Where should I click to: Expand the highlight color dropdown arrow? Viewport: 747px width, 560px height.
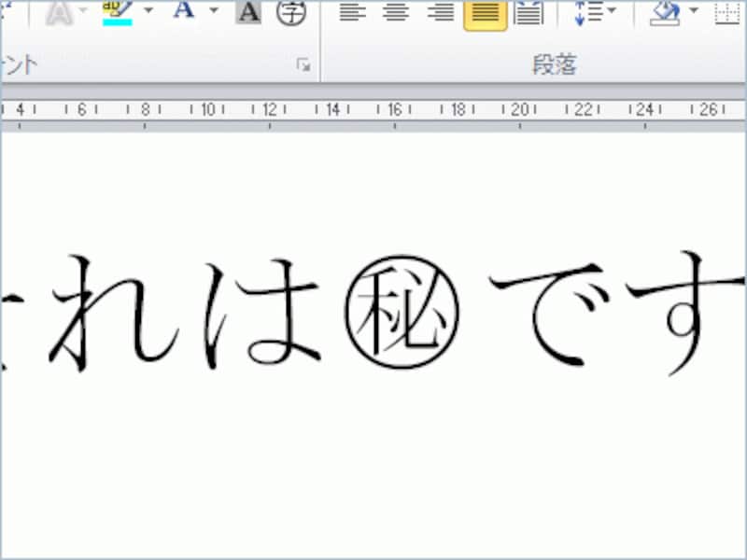[x=148, y=12]
